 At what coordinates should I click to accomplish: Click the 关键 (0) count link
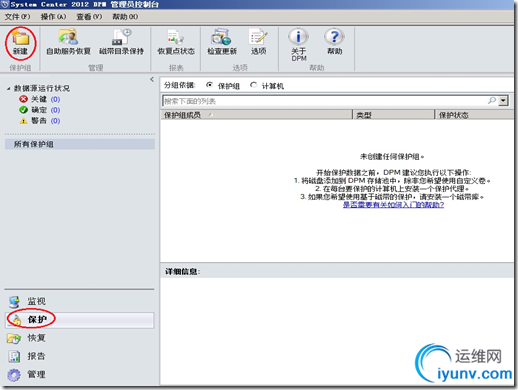click(55, 99)
